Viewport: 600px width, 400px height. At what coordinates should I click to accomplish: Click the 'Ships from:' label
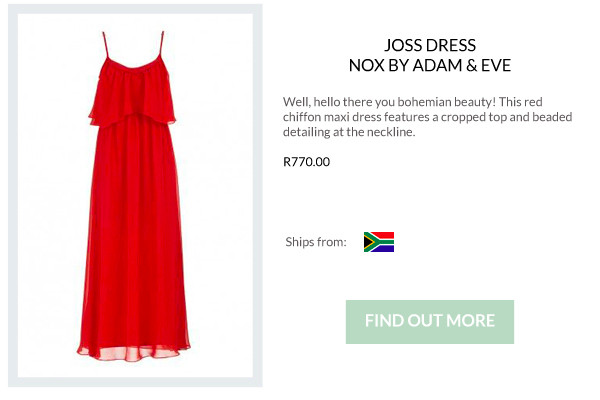[316, 242]
